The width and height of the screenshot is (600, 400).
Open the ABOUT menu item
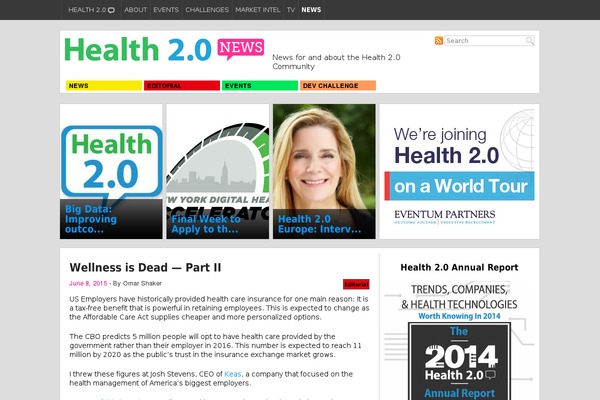click(x=135, y=10)
